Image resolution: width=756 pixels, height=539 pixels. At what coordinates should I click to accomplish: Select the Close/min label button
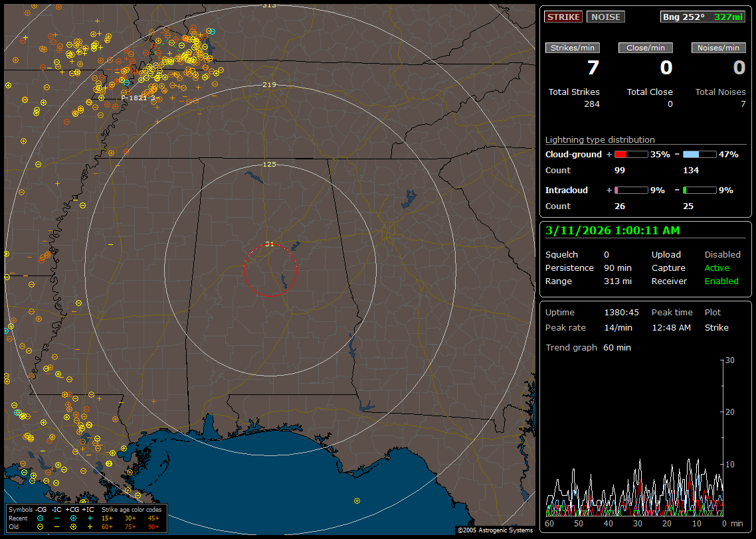646,48
